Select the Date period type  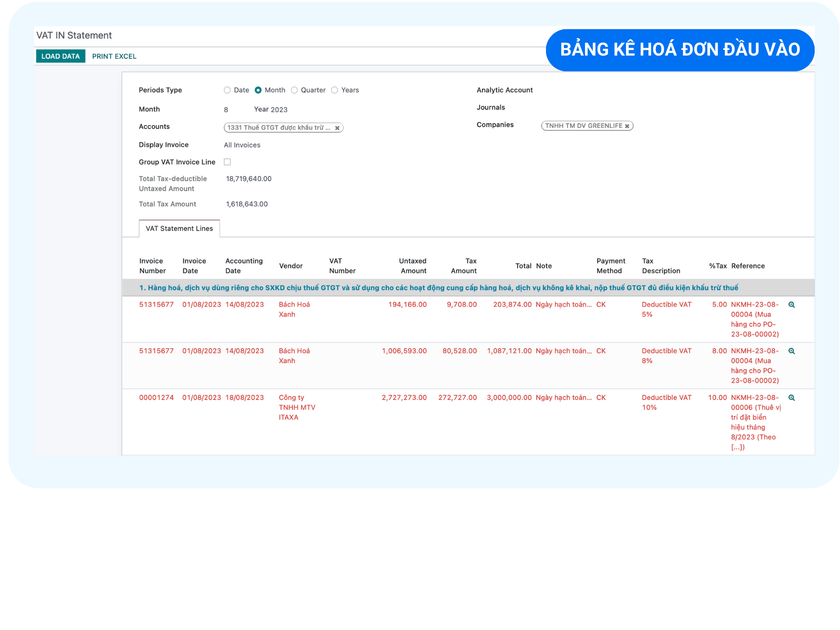227,90
